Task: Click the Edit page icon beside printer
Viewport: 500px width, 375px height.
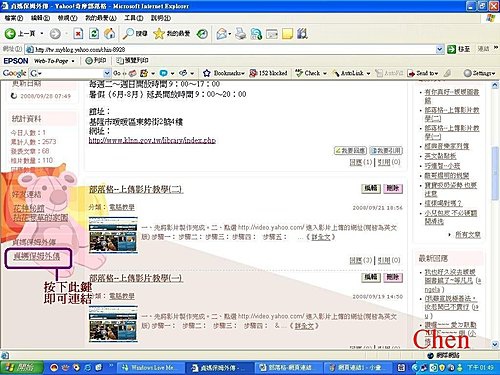Action: [x=256, y=33]
